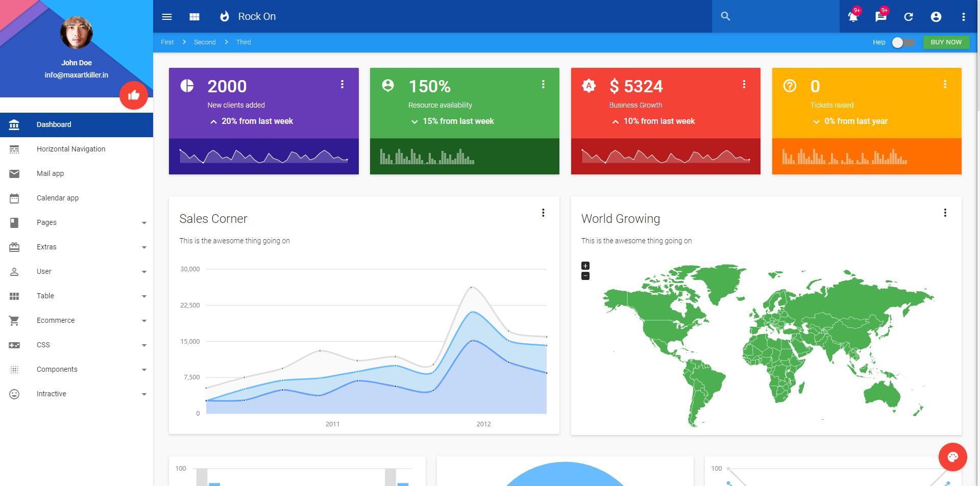This screenshot has height=486, width=980.
Task: Zoom in on the world map
Action: tap(585, 266)
